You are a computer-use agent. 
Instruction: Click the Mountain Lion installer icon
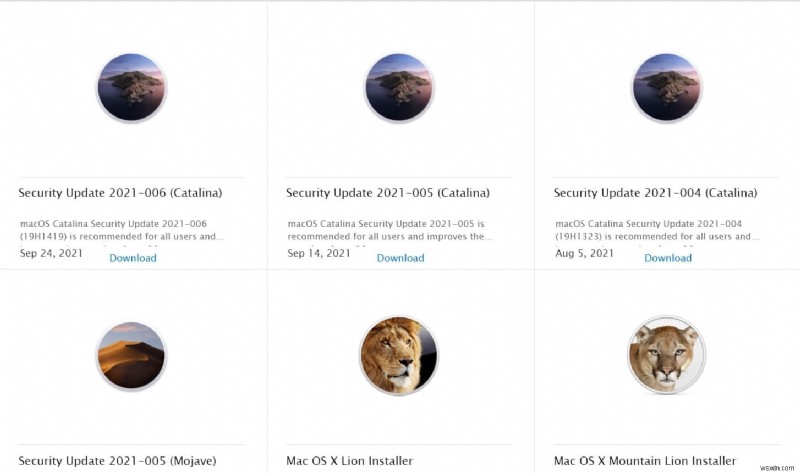[667, 356]
